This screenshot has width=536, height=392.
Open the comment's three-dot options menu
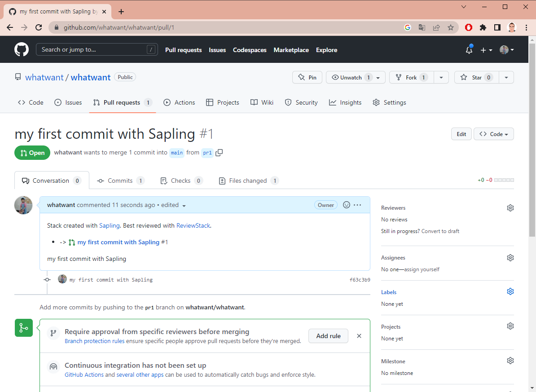(x=357, y=205)
